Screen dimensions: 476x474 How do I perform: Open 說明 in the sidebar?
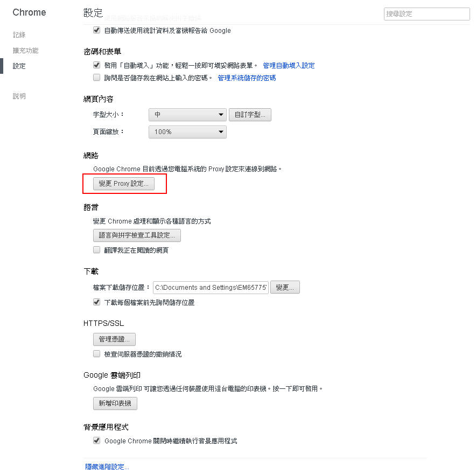click(x=19, y=96)
